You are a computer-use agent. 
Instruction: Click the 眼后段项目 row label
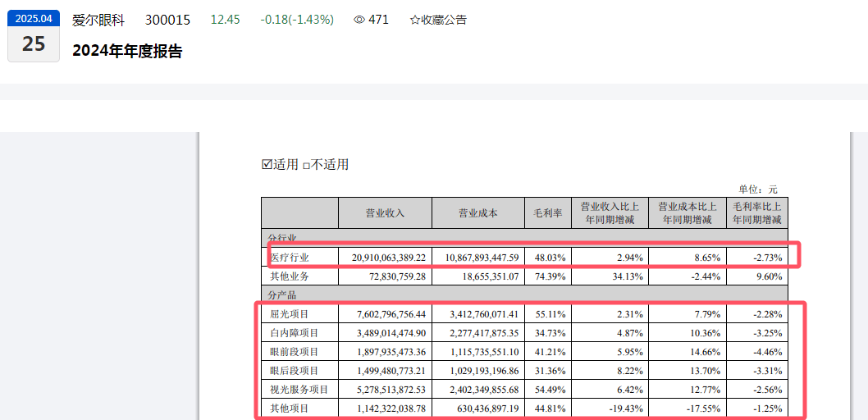click(295, 371)
